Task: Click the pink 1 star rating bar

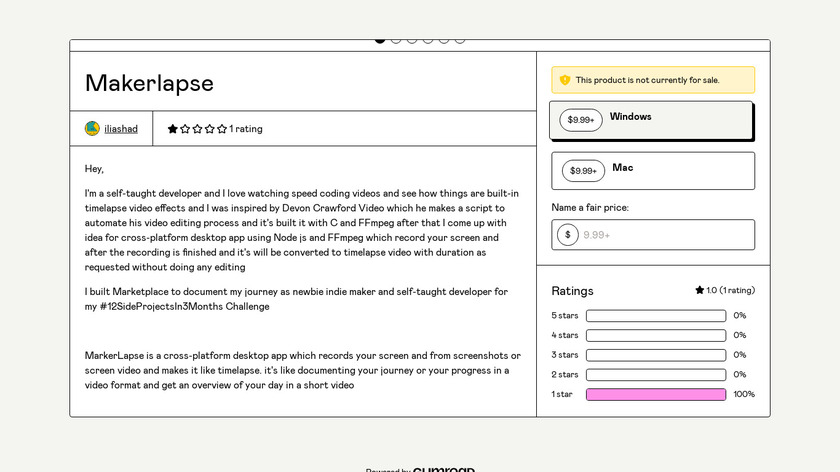Action: pos(656,394)
